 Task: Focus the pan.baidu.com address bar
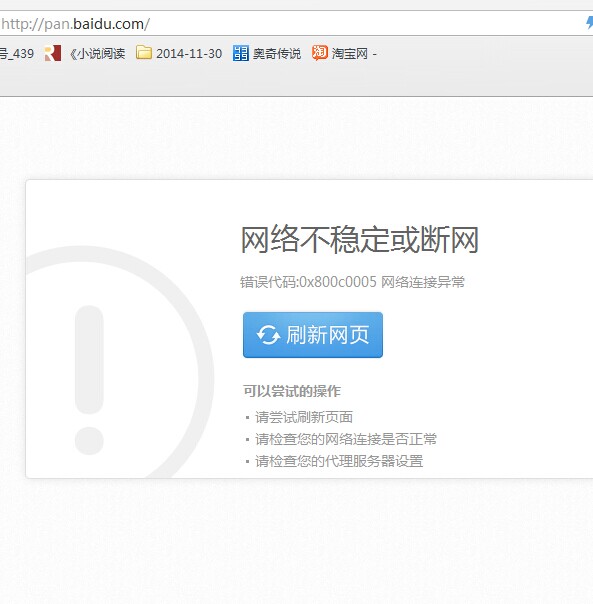pyautogui.click(x=293, y=24)
